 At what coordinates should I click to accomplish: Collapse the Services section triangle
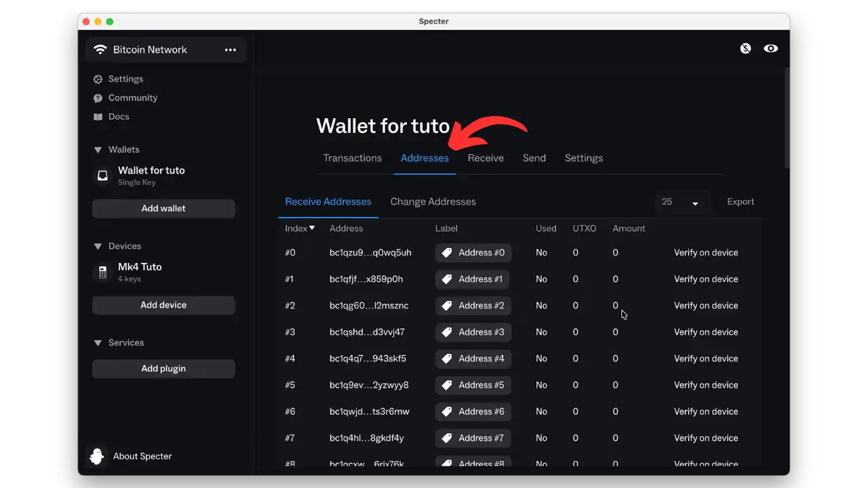[98, 343]
